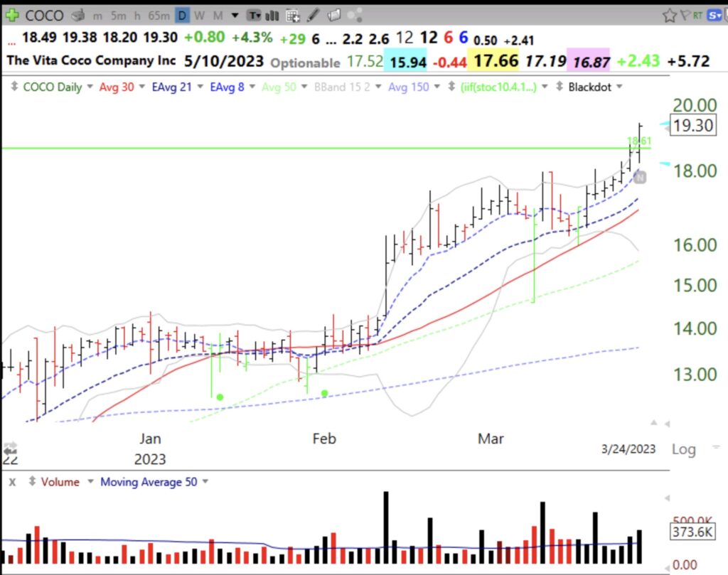Click The Vita Coco Company Inc name
Viewport: 728px width, 575px height.
(91, 61)
